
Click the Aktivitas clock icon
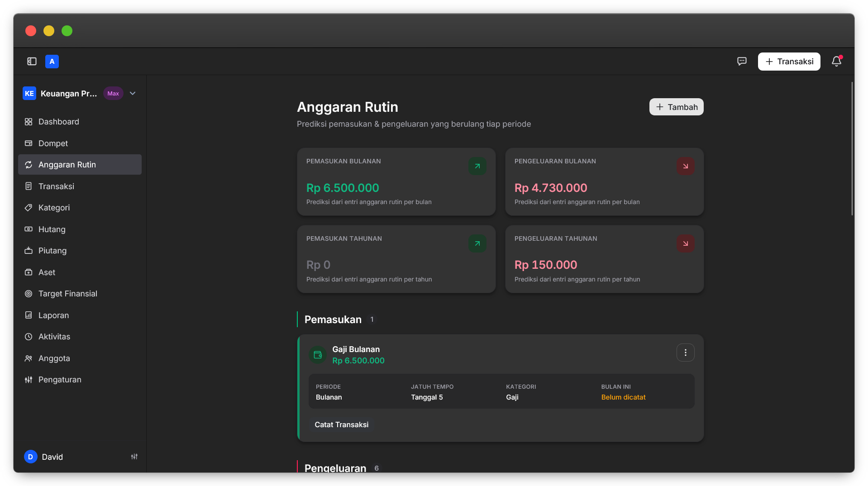pyautogui.click(x=29, y=337)
